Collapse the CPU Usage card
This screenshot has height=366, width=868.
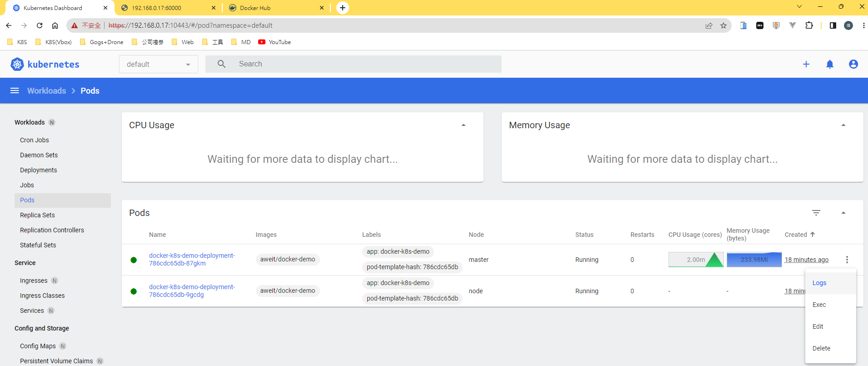464,125
